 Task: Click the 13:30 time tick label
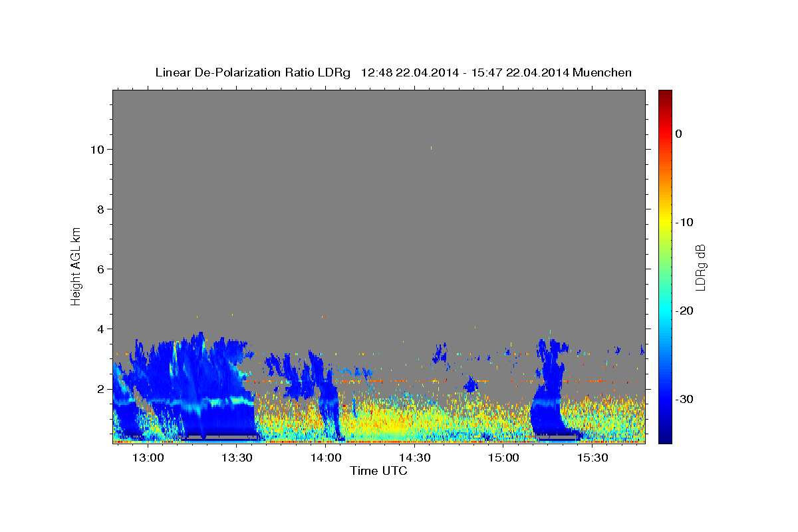pyautogui.click(x=237, y=458)
